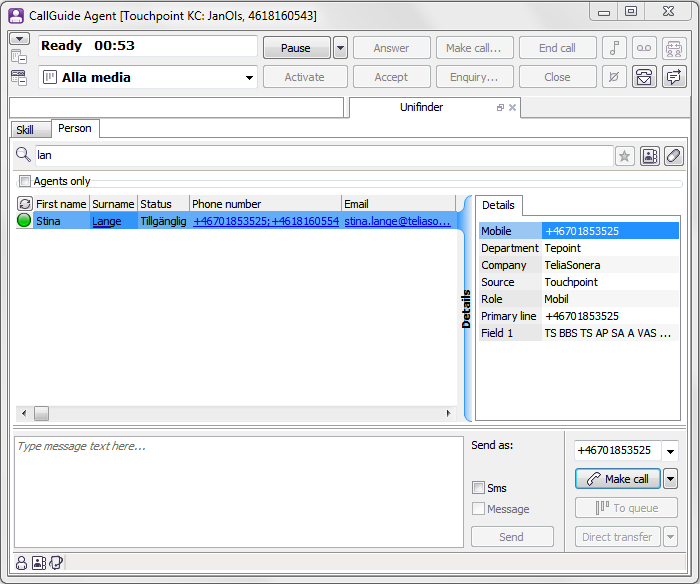Click the person icon in status bar
The image size is (700, 584).
click(21, 563)
